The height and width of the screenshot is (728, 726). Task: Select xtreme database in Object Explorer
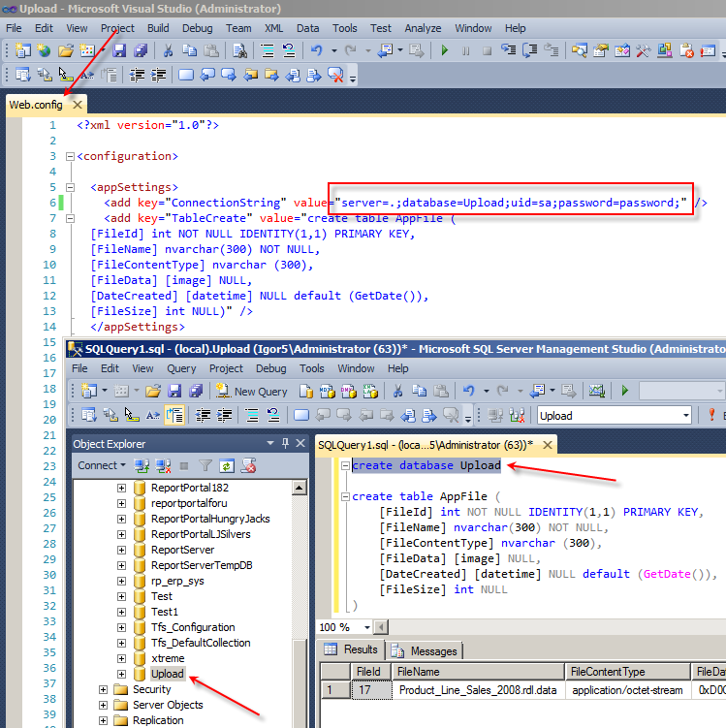click(168, 658)
